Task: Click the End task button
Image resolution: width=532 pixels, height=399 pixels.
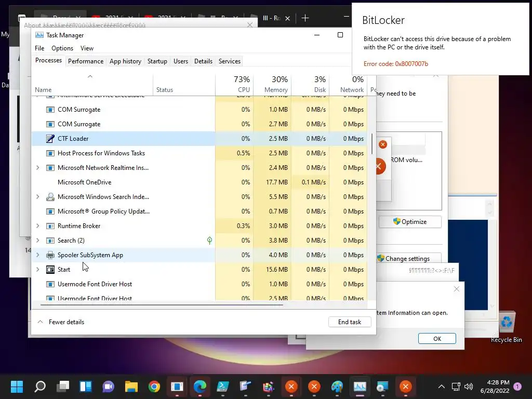Action: point(350,322)
